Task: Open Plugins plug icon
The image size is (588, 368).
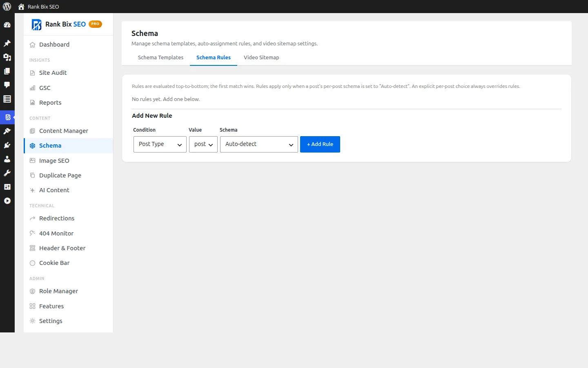Action: 7,145
